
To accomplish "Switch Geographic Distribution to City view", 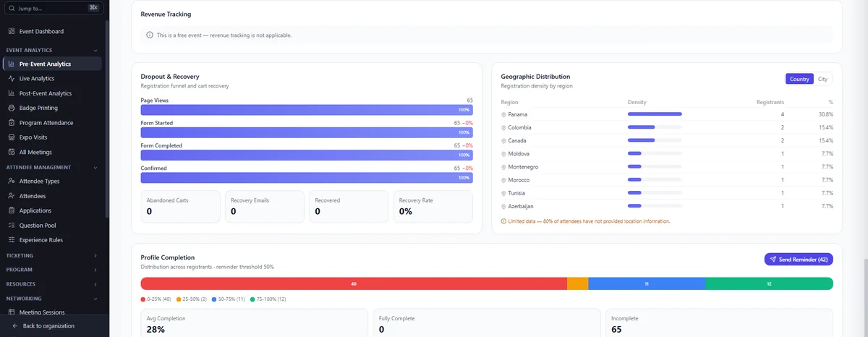I will pos(822,79).
